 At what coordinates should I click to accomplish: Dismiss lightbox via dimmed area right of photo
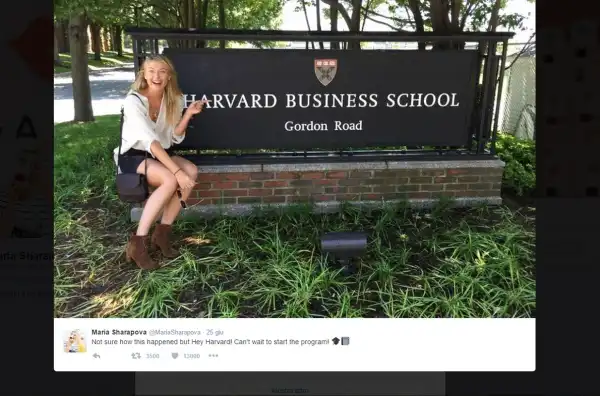pos(568,191)
